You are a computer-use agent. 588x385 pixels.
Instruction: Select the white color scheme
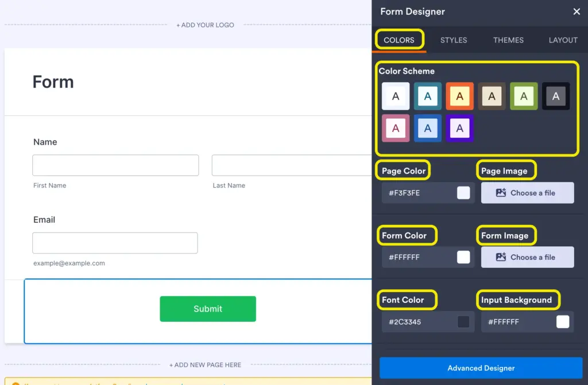coord(395,96)
